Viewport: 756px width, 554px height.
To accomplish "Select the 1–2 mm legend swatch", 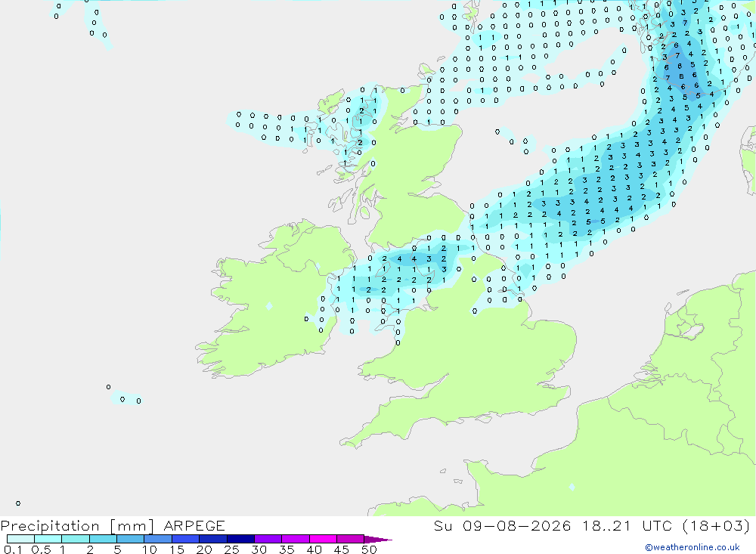I will (76, 539).
